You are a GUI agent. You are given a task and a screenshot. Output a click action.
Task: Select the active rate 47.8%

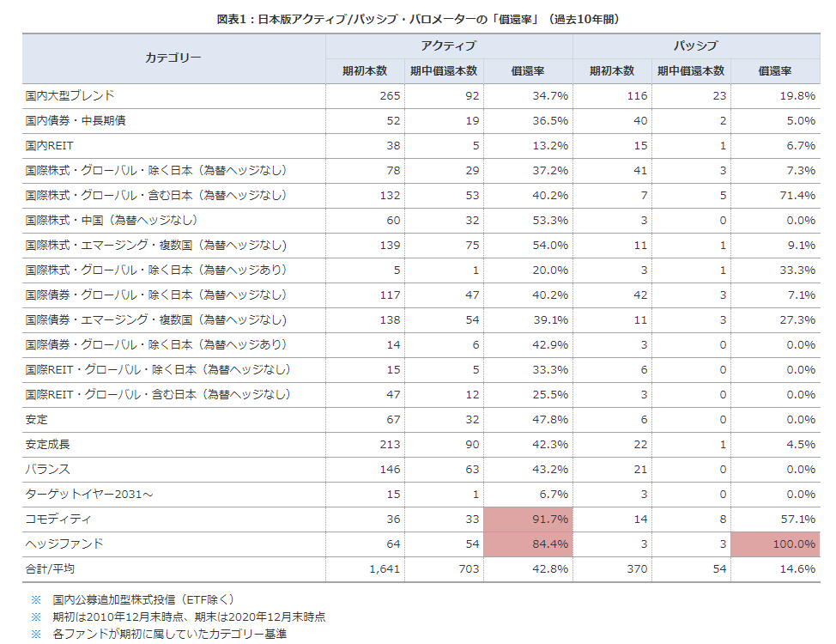(x=550, y=420)
